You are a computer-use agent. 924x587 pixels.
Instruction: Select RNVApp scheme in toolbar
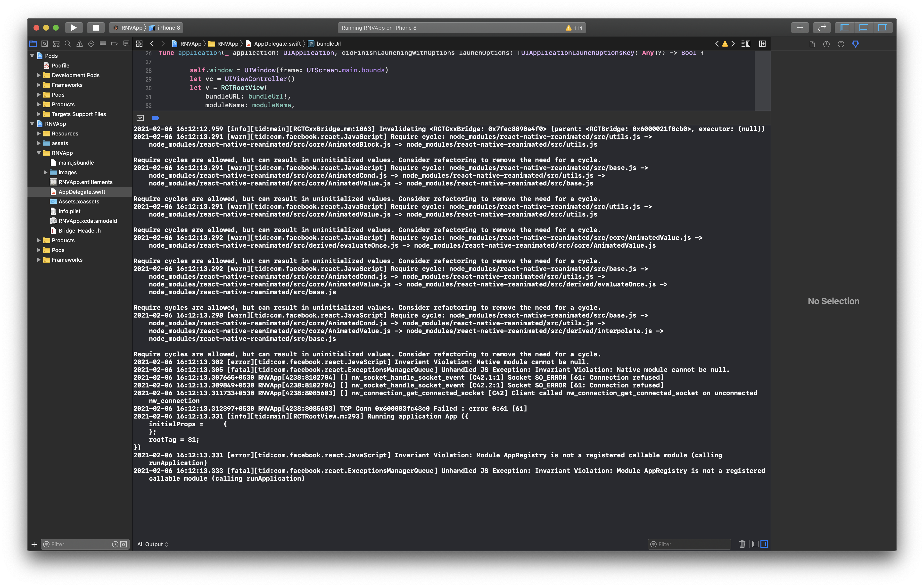pyautogui.click(x=128, y=28)
